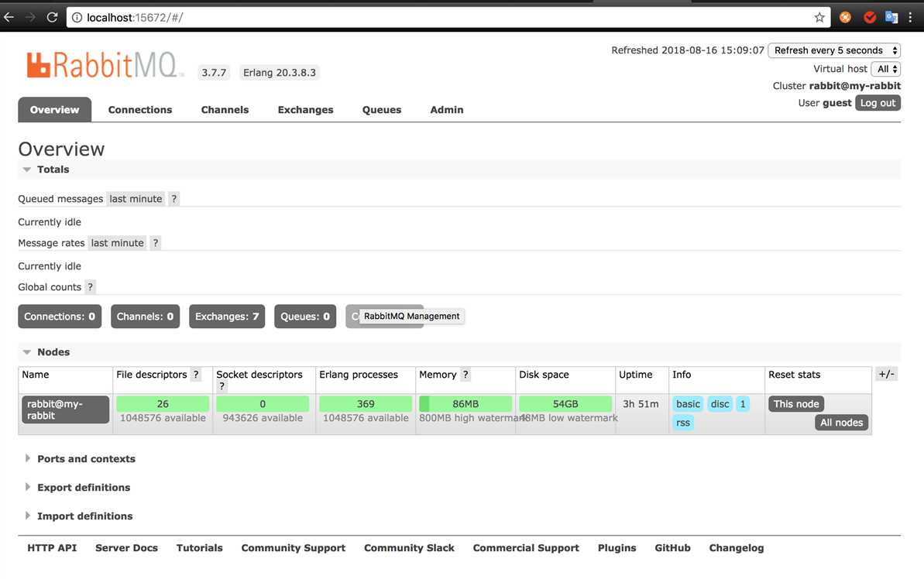Open the Community Support link
The height and width of the screenshot is (579, 924).
click(294, 548)
